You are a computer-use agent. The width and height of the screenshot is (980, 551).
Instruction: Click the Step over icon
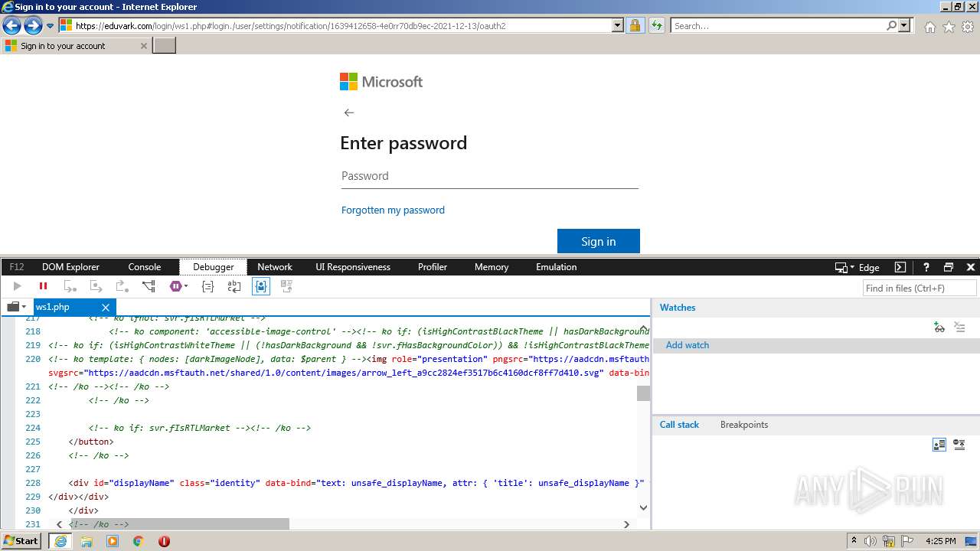tap(96, 286)
